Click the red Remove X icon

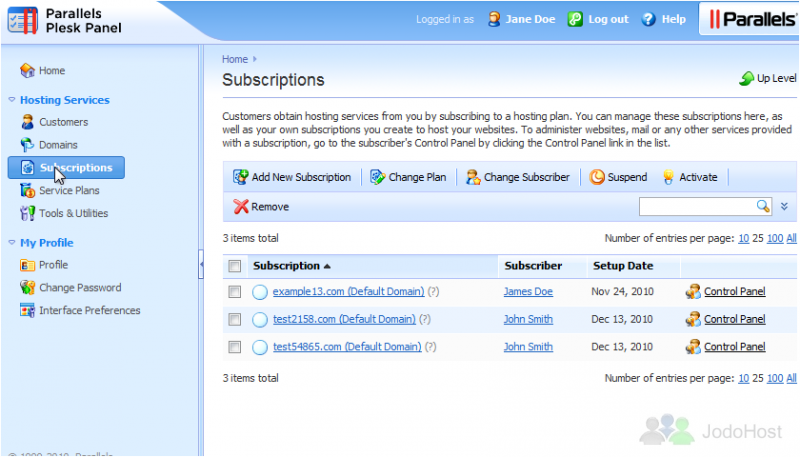pyautogui.click(x=241, y=207)
